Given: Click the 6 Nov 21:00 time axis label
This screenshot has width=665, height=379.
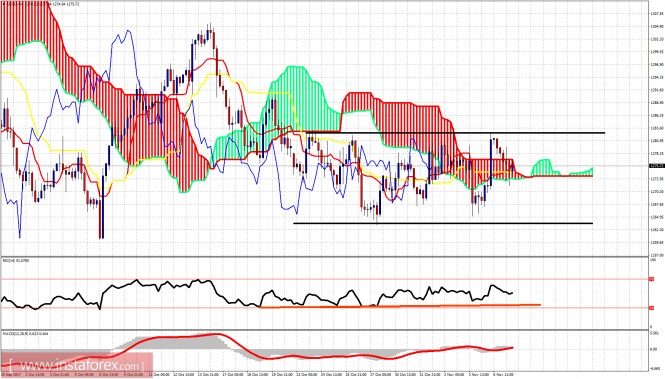Looking at the screenshot, I should click(503, 375).
